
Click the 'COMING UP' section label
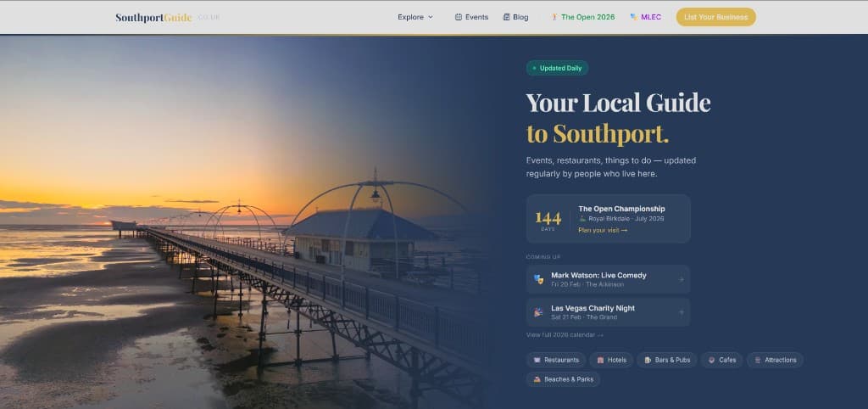click(x=543, y=257)
